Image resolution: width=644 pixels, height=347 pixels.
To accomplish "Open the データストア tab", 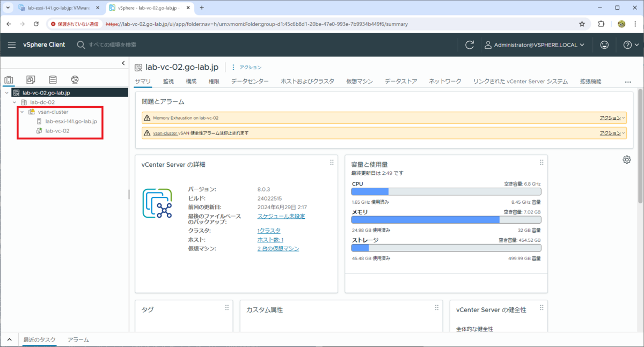I will 401,82.
